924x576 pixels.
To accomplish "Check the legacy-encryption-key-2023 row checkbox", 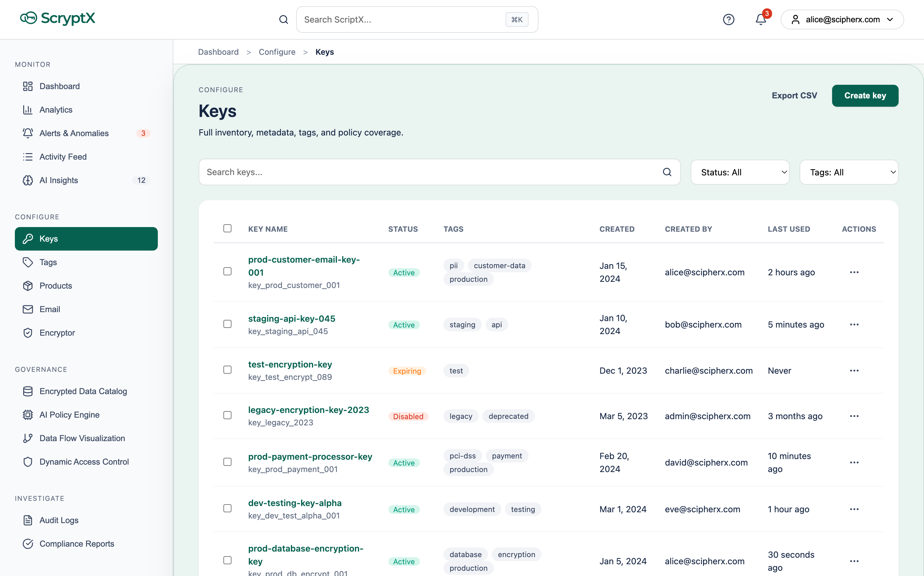I will pos(227,415).
